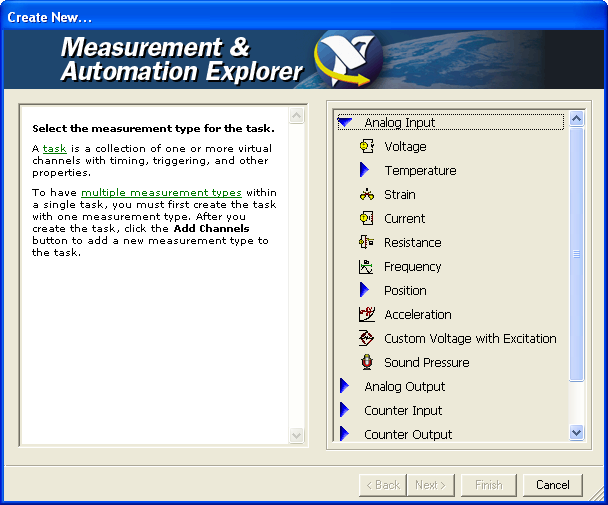Click the Counter Input label

point(403,410)
